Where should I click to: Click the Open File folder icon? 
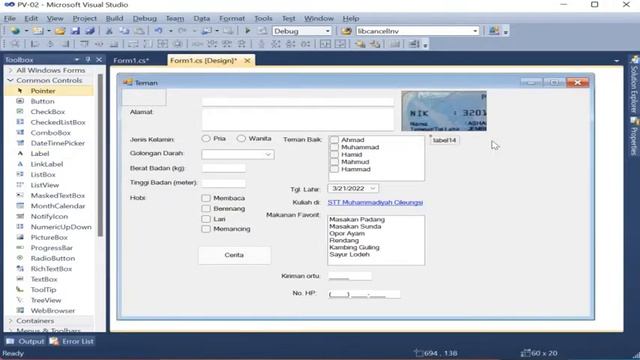pos(60,31)
